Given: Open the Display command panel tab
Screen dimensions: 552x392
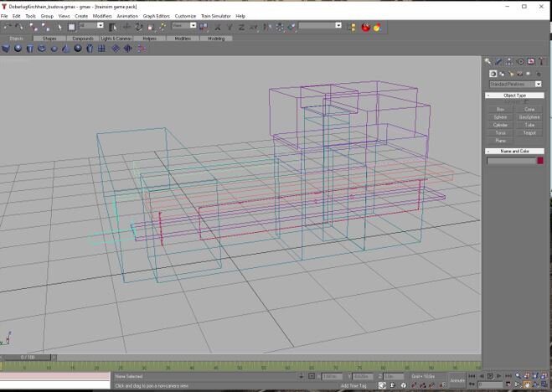Looking at the screenshot, I should 531,62.
